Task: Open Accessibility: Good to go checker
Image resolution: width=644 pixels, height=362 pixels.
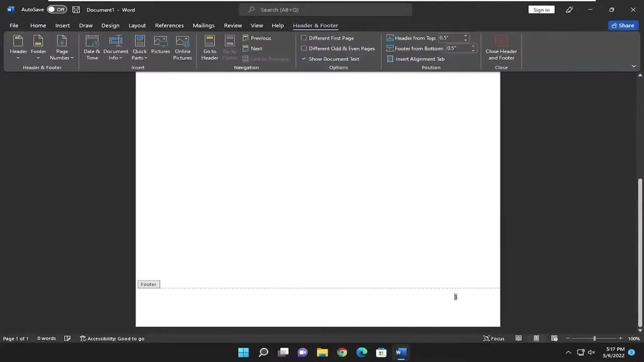Action: click(112, 338)
